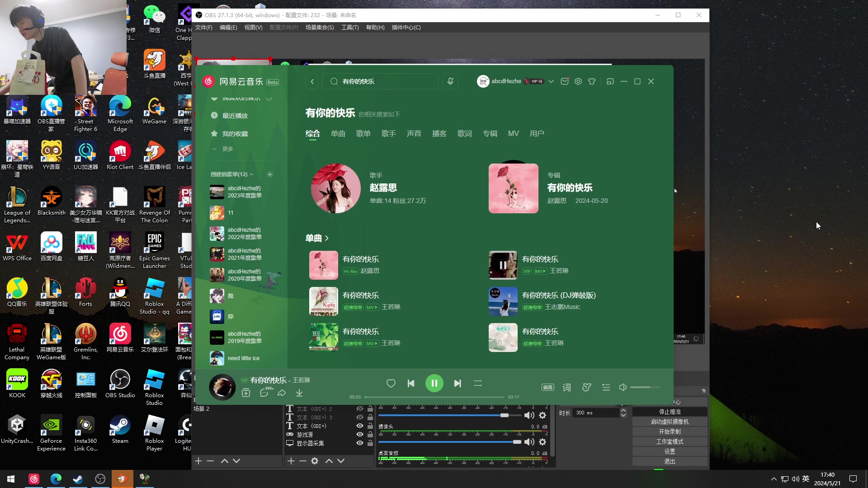Open NetEase settings hexagon icon

tap(578, 81)
